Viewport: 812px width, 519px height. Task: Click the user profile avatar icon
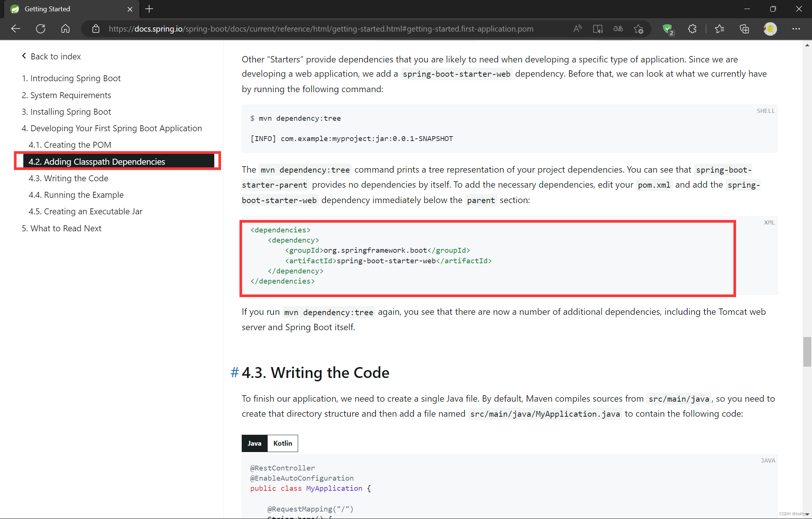pyautogui.click(x=770, y=29)
